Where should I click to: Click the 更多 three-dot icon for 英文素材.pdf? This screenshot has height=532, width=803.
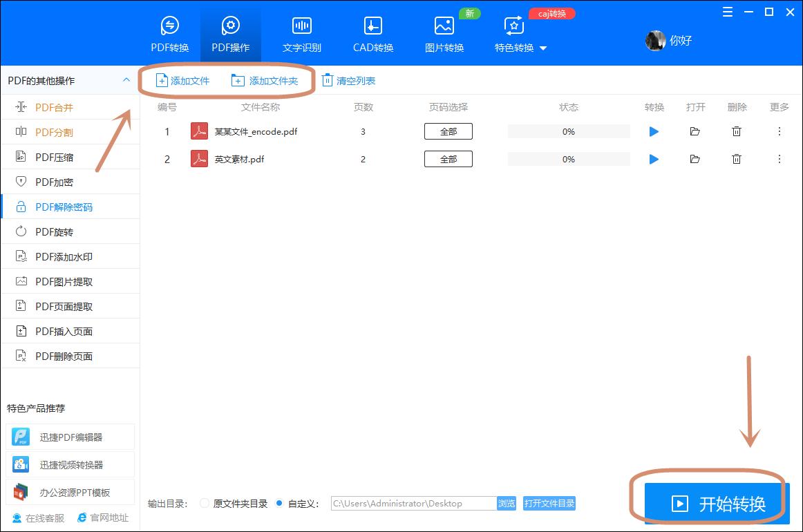click(779, 159)
